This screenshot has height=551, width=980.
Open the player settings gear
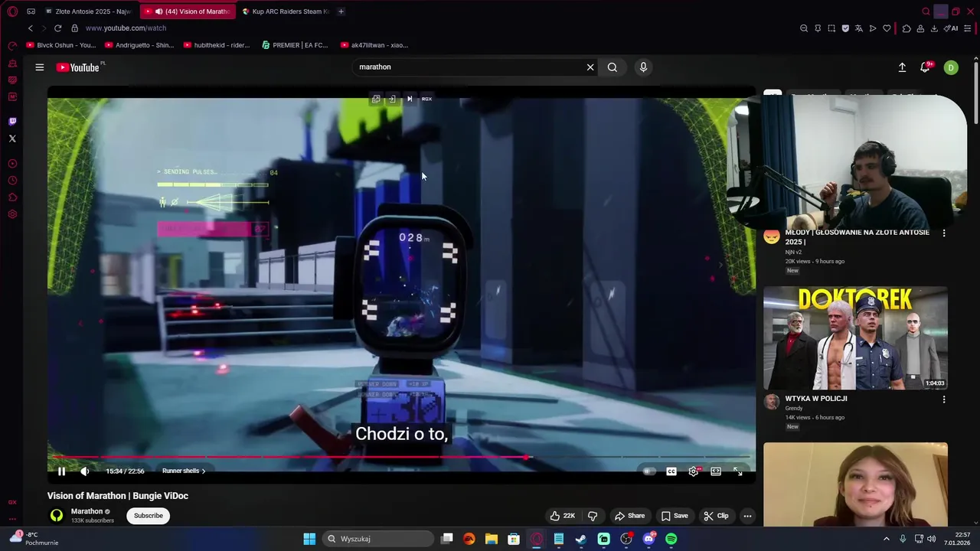(x=694, y=471)
